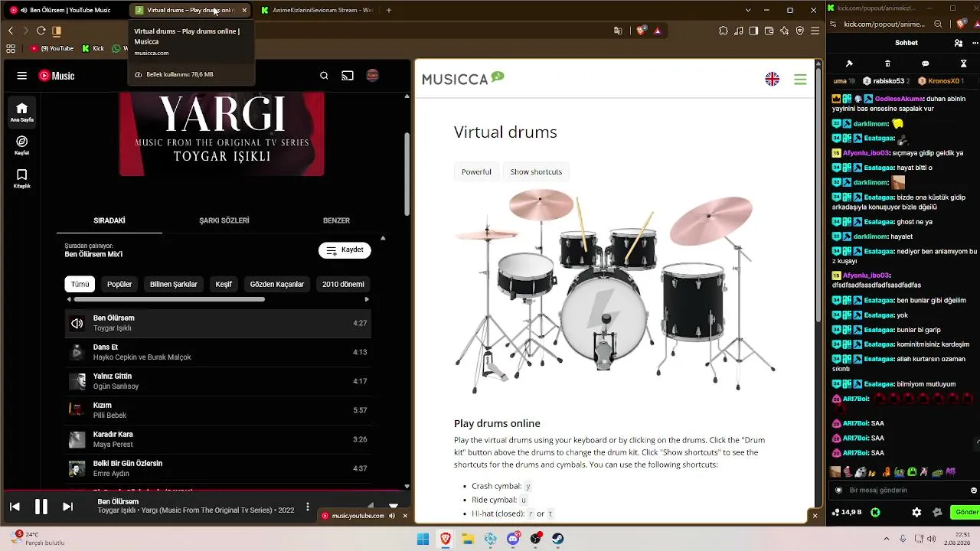This screenshot has height=551, width=980.
Task: Open Kitaplık in the YouTube Music sidebar
Action: [x=21, y=178]
